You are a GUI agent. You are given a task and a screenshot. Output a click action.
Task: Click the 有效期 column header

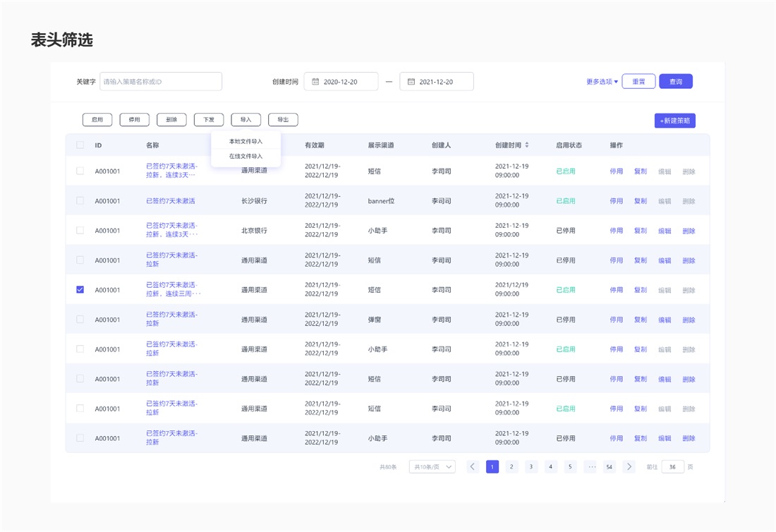(314, 145)
